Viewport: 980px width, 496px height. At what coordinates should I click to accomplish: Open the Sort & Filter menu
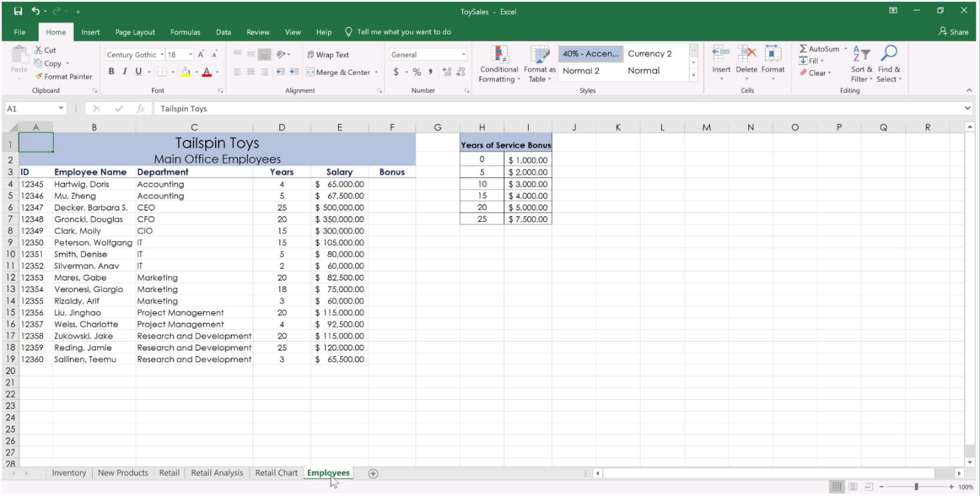point(862,64)
